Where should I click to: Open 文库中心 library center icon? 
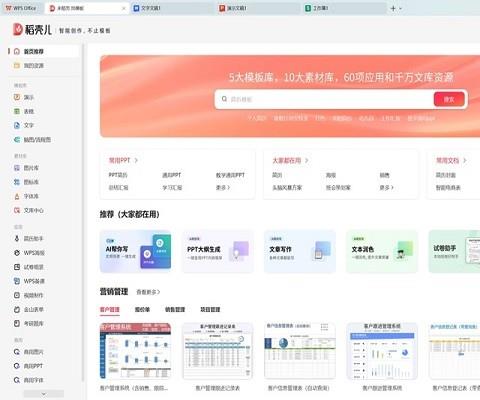tap(17, 210)
